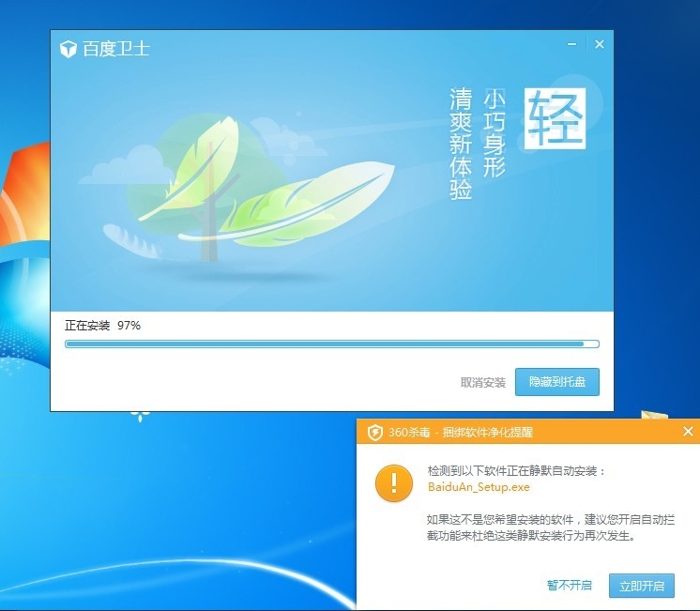
Task: Minimize the Baidu Weishi installer window
Action: click(x=572, y=44)
